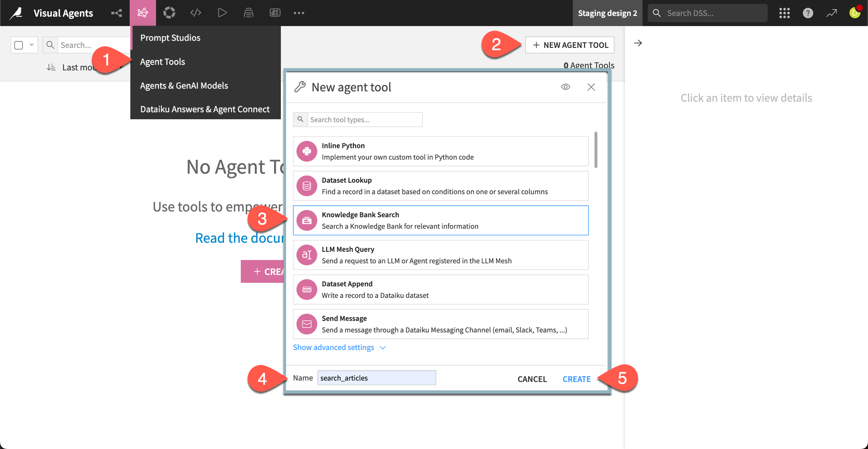Open the Datasets stack icon in navbar
Screen dimensions: 868x449
coord(249,13)
